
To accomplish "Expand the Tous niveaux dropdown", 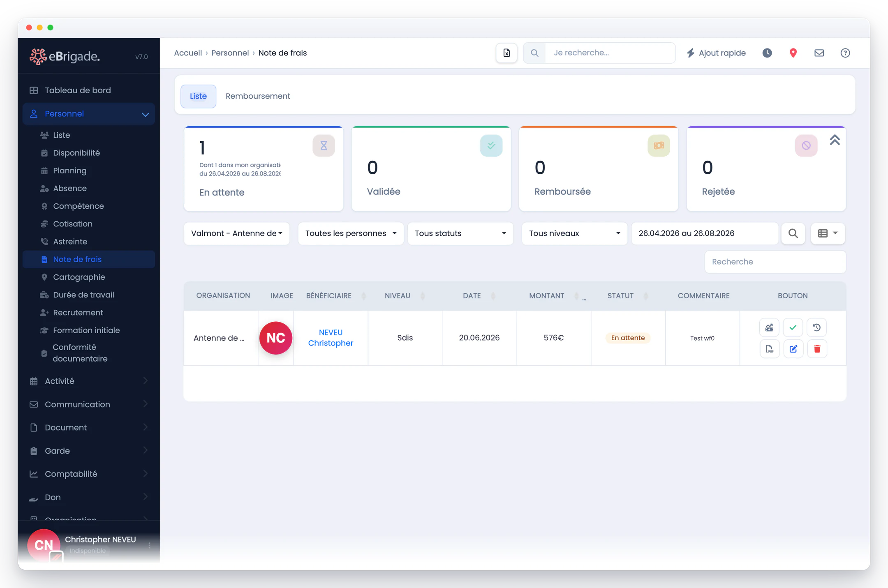I will (x=574, y=233).
